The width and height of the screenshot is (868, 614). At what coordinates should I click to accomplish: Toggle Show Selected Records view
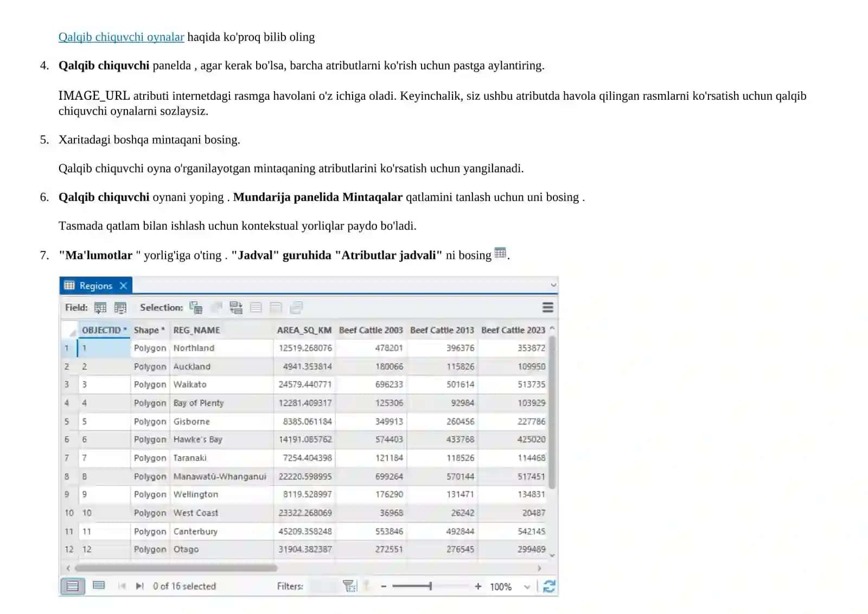pyautogui.click(x=99, y=585)
